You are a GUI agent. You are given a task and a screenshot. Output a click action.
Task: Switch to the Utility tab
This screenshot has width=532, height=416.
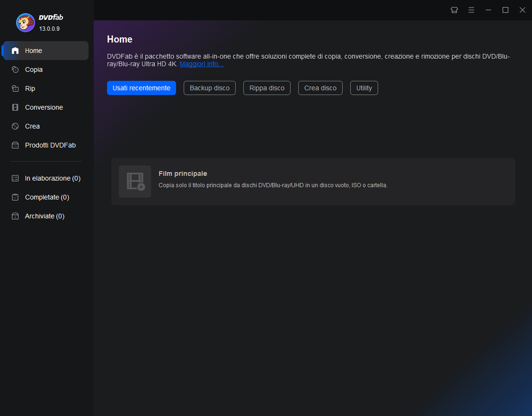point(364,88)
